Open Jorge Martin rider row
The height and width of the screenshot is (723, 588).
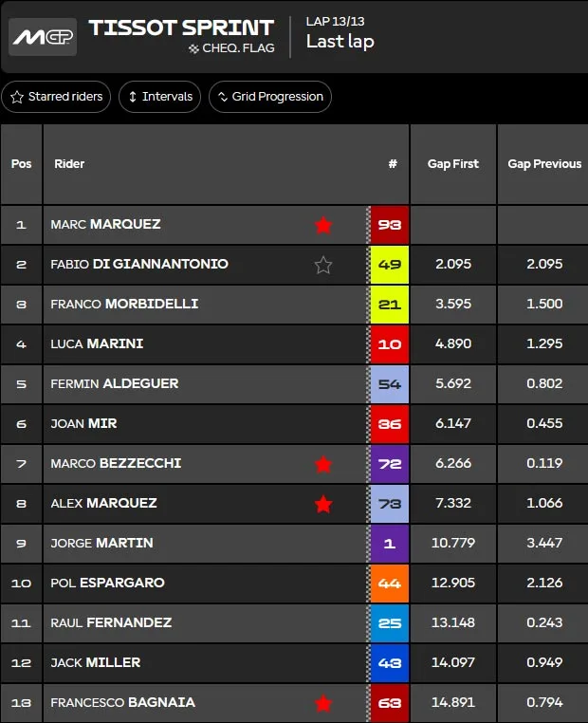click(294, 543)
